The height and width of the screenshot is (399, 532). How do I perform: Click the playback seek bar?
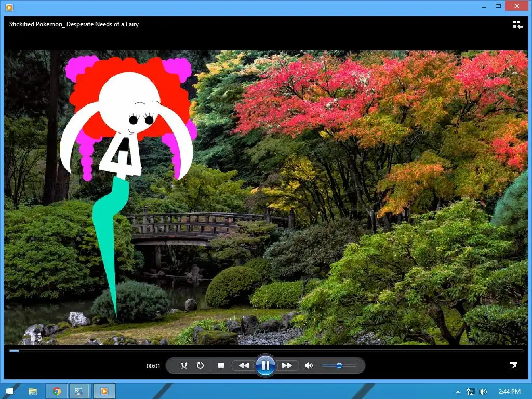tap(266, 351)
